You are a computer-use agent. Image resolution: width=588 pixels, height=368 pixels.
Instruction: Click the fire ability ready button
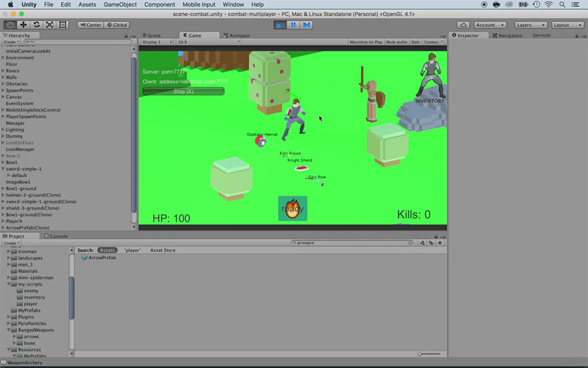(x=293, y=208)
